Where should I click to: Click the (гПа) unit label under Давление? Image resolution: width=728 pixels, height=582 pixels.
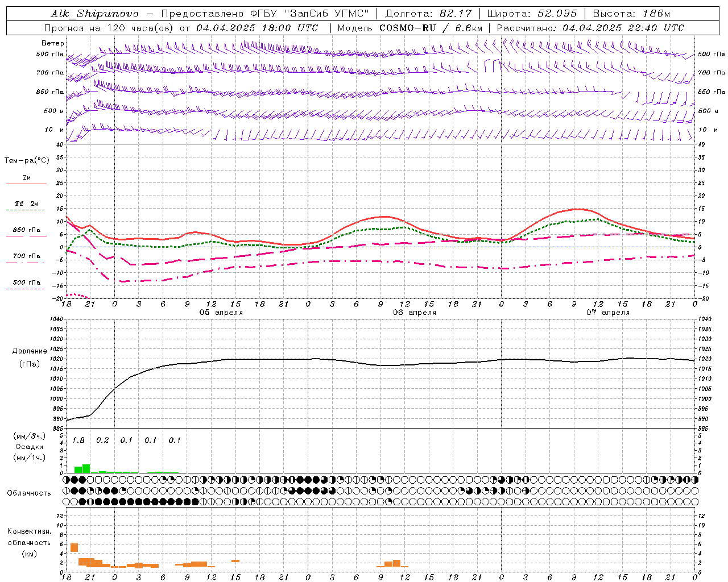point(29,364)
